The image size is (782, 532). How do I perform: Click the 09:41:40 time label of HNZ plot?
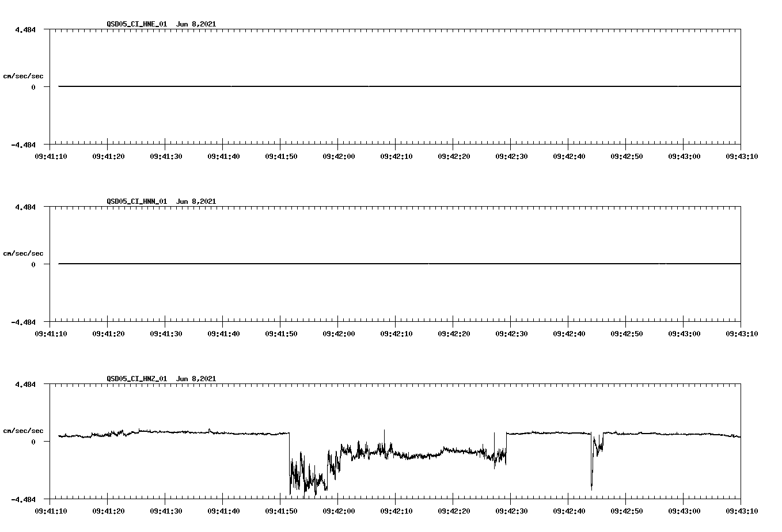point(223,511)
